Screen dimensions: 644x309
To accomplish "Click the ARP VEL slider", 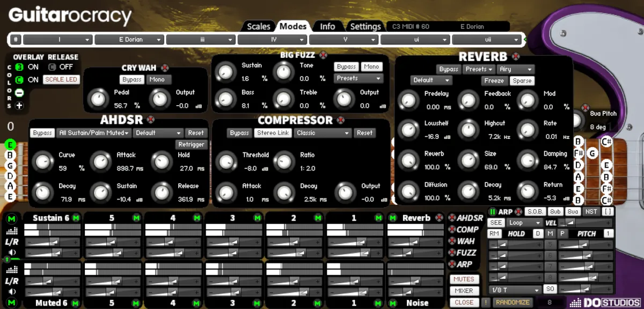I will [585, 223].
